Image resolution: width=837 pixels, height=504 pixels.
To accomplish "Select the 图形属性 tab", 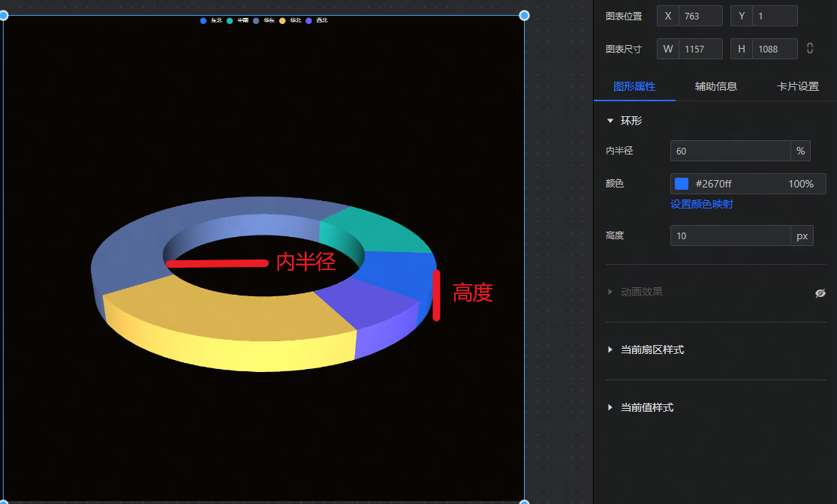I will [634, 86].
